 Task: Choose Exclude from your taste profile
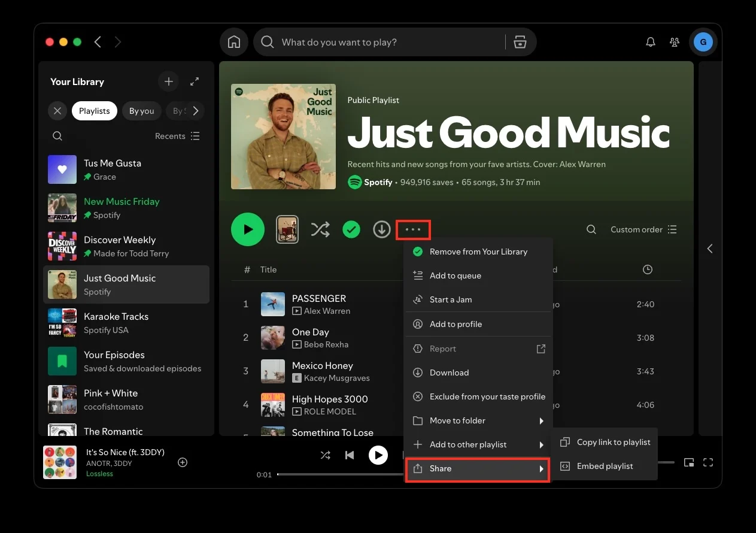(478, 396)
